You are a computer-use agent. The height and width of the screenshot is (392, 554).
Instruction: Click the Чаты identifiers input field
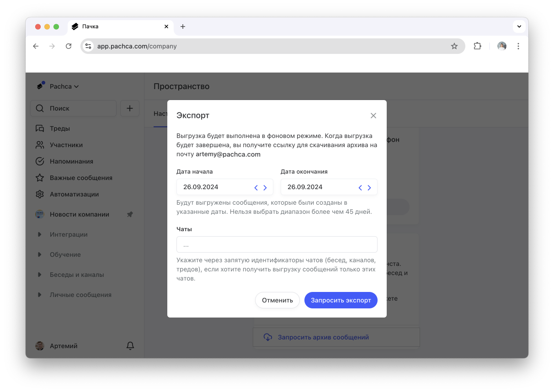click(277, 244)
